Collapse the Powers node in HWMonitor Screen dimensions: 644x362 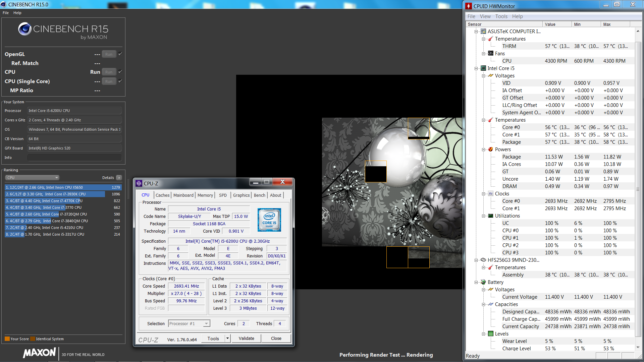click(483, 149)
